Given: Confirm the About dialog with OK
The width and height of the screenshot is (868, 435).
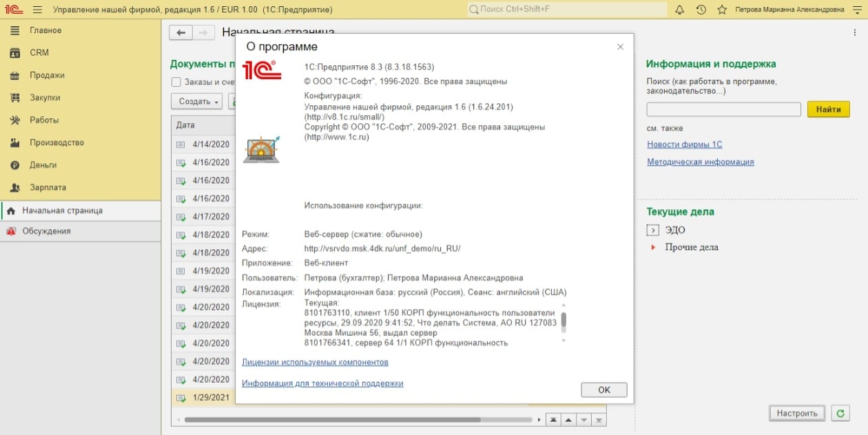Looking at the screenshot, I should click(x=604, y=390).
